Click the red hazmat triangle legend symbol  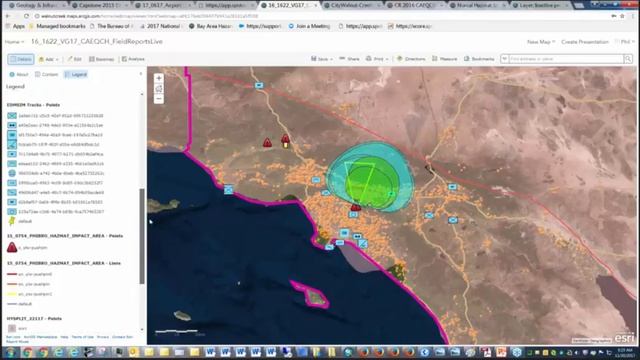click(12, 247)
